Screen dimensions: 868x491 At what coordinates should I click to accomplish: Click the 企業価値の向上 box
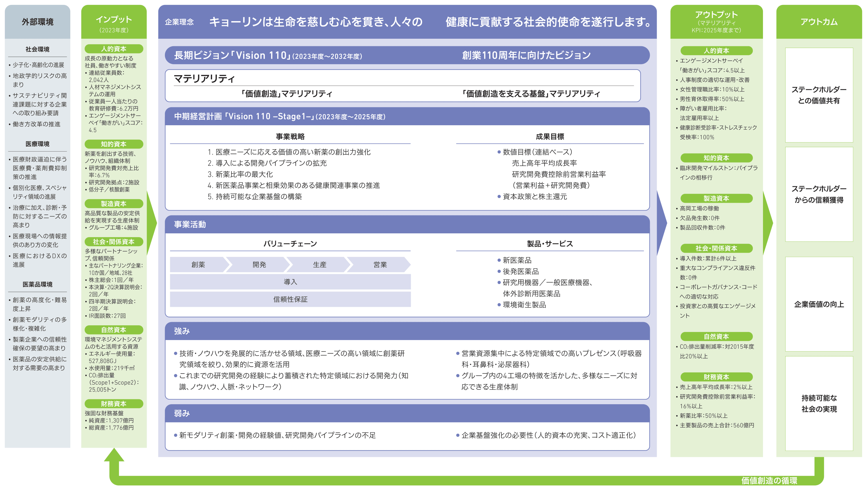tap(819, 304)
